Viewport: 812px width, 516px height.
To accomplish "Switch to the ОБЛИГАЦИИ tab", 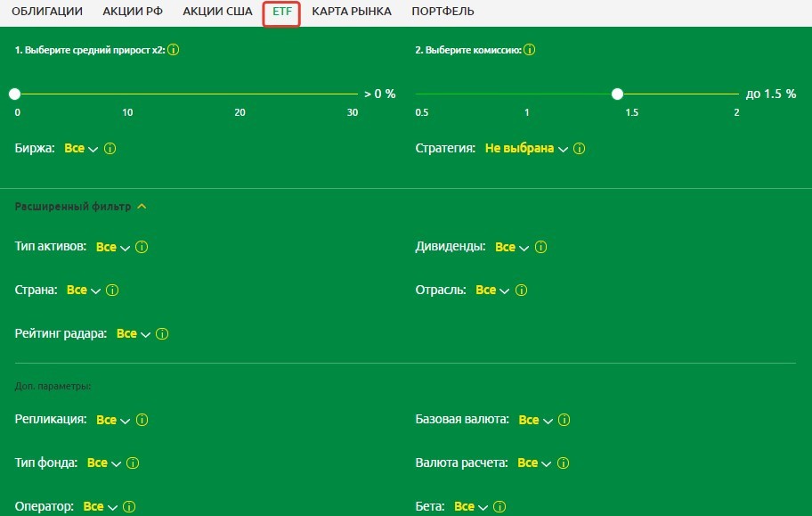I will click(47, 12).
